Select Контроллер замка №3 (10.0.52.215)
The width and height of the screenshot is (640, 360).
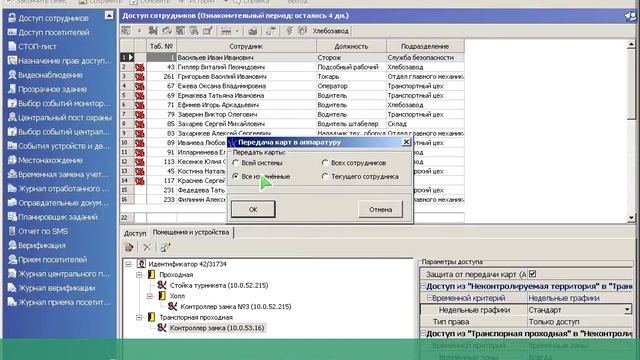(236, 307)
